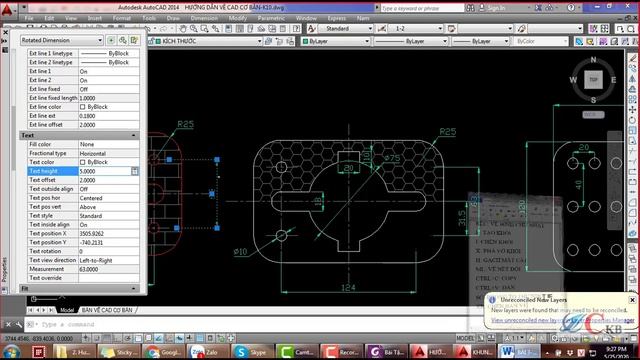
Task: Switch to the Model tab
Action: [67, 310]
